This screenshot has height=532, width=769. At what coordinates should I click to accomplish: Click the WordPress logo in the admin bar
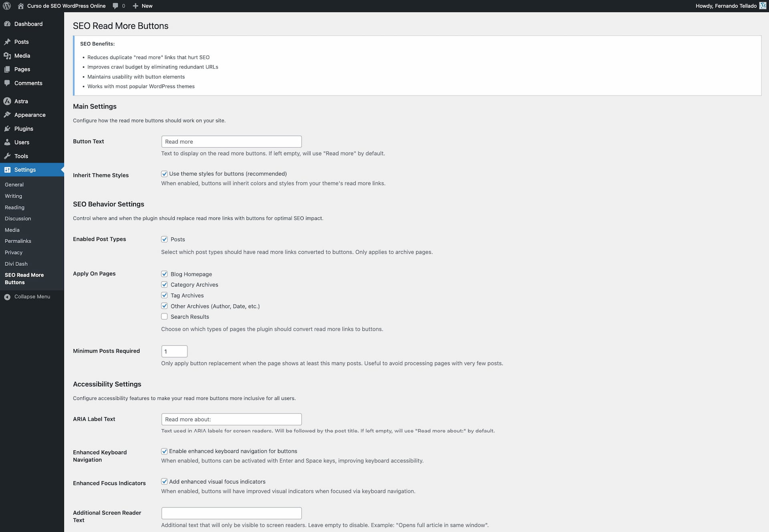pos(6,6)
